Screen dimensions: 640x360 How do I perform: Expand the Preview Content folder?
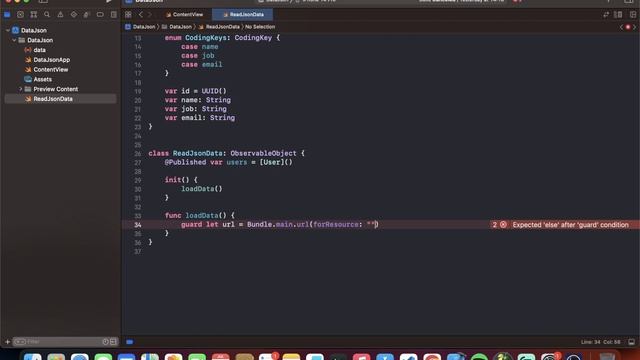coord(21,89)
